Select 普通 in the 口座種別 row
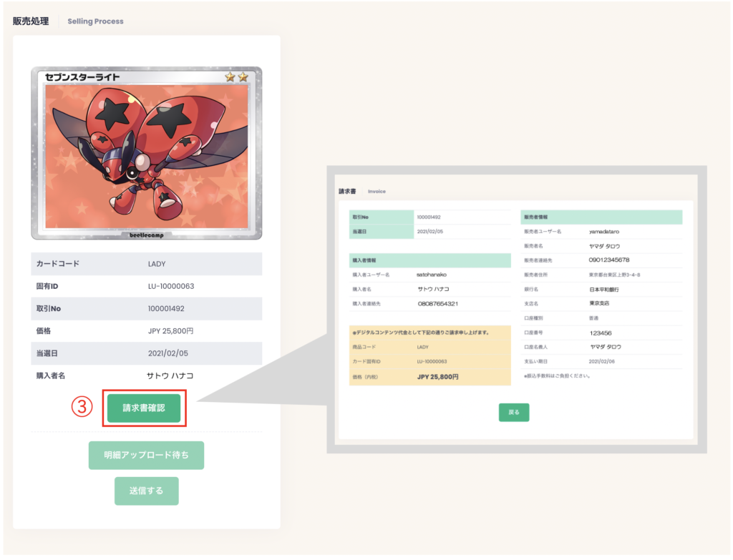The image size is (733, 560). [x=593, y=318]
